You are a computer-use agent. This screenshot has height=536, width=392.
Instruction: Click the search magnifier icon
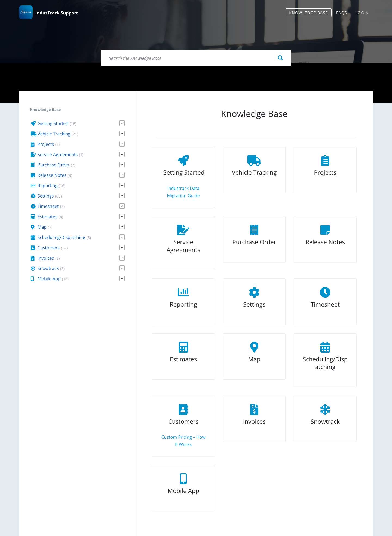(280, 58)
